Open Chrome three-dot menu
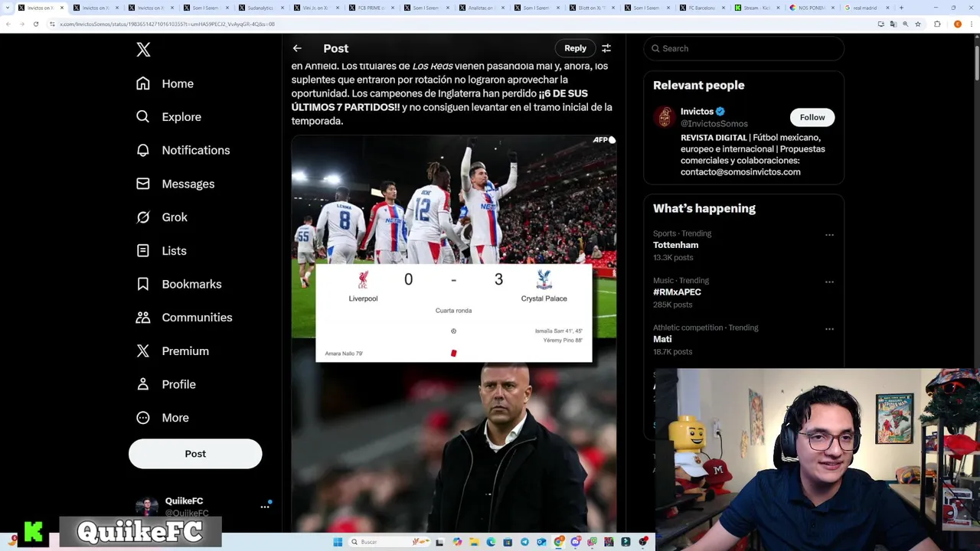 [x=972, y=24]
